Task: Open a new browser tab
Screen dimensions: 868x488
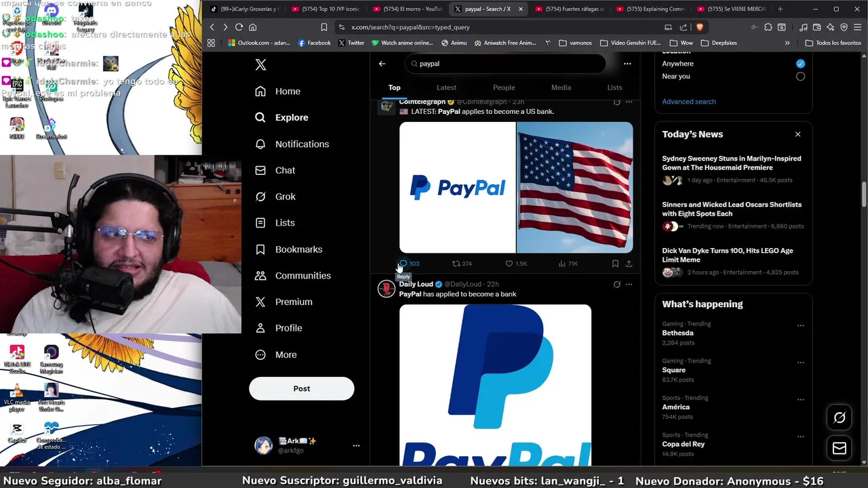Action: 780,9
